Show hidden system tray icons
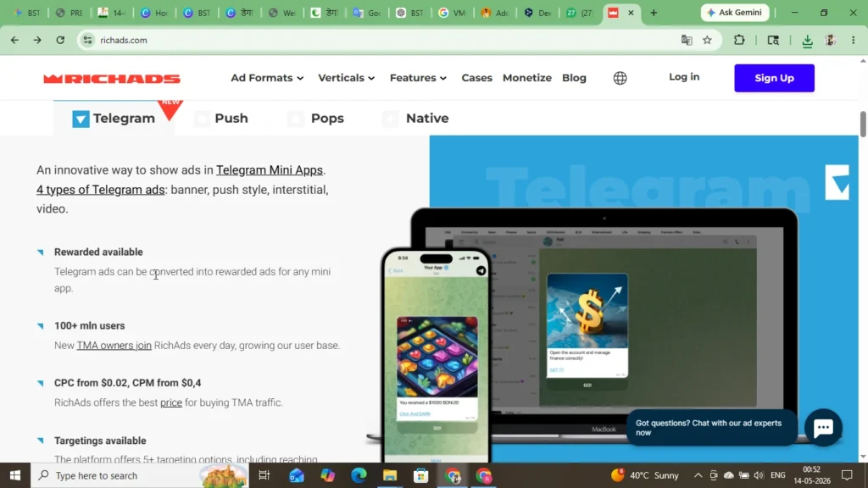The image size is (868, 488). point(698,475)
